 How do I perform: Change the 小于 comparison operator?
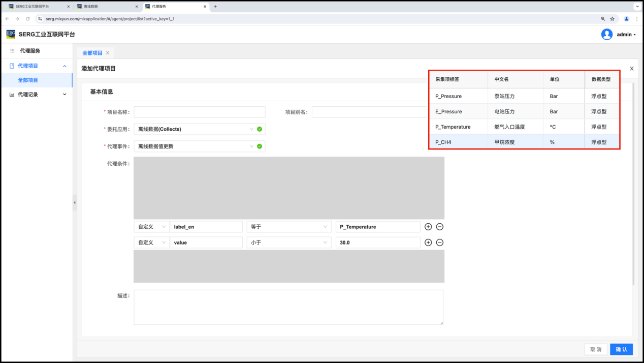point(288,243)
